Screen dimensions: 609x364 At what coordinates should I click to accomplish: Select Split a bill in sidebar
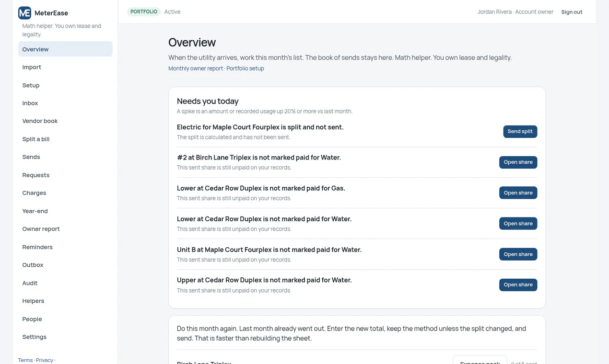(65, 139)
